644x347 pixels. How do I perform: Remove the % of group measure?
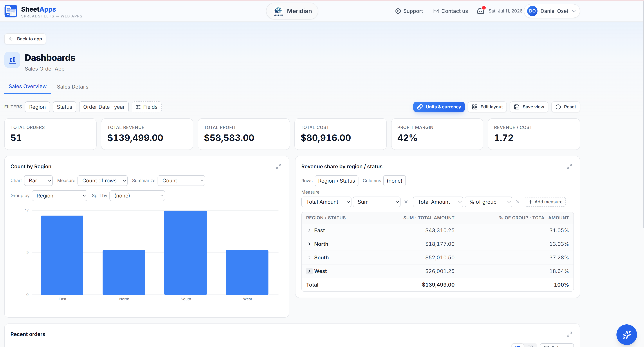517,202
